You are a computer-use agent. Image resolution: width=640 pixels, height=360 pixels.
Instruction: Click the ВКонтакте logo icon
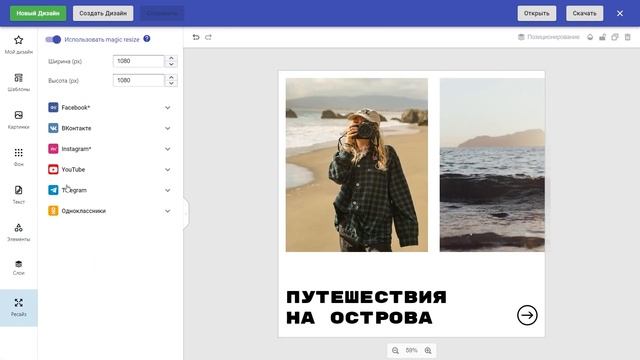(53, 128)
